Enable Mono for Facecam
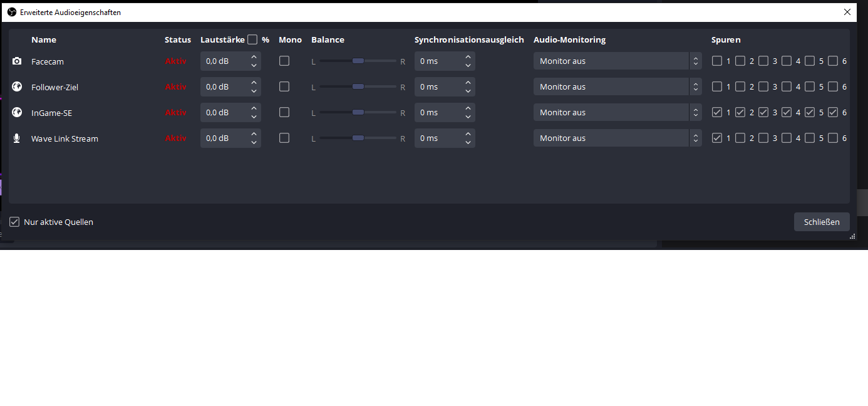Screen dimensions: 868x406 click(284, 61)
